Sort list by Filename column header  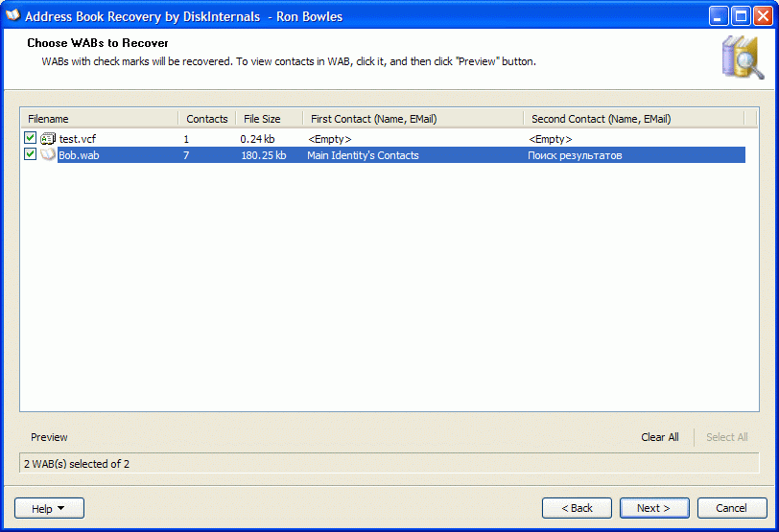[x=100, y=119]
